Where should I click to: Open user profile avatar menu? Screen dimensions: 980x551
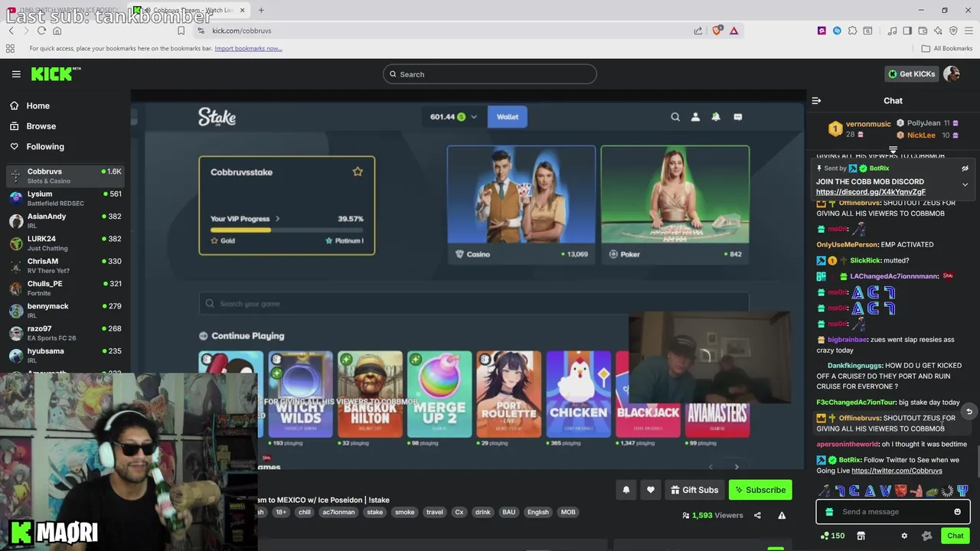[x=952, y=74]
